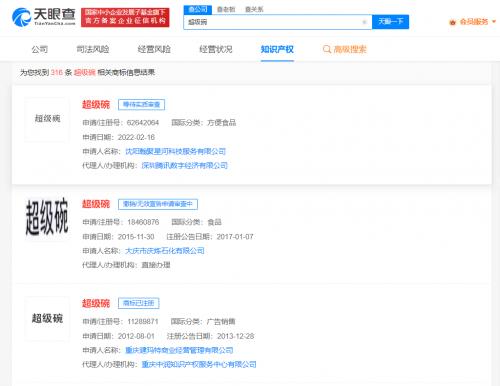Open the 超级碗 title in the 18460876 card
500x386 pixels.
point(96,204)
